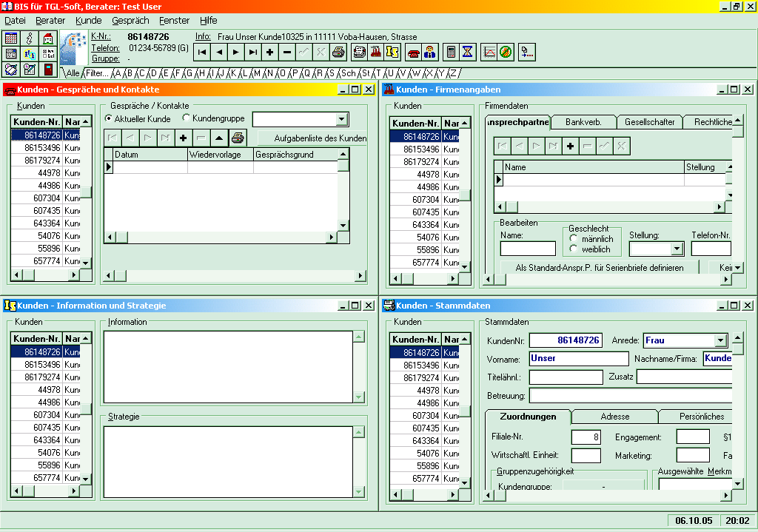Click into the Vorname field containing 'Unser'

(x=579, y=359)
